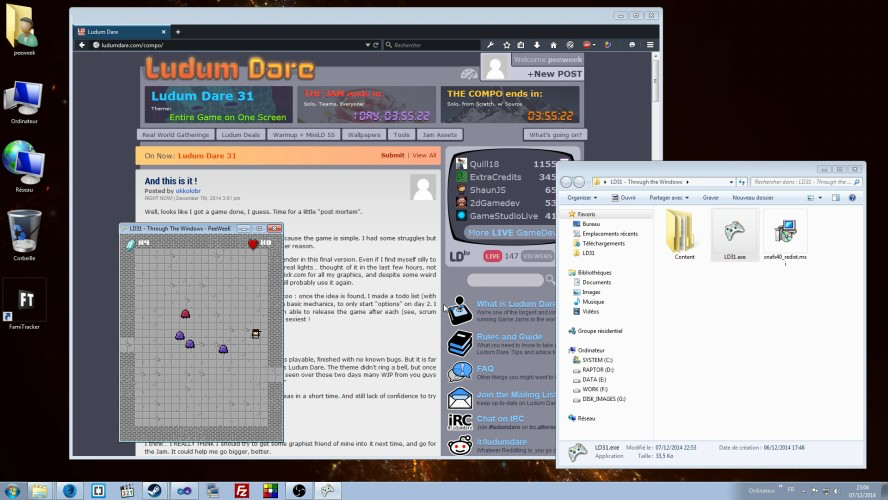Click the Adblock Plus ABP icon

587,45
